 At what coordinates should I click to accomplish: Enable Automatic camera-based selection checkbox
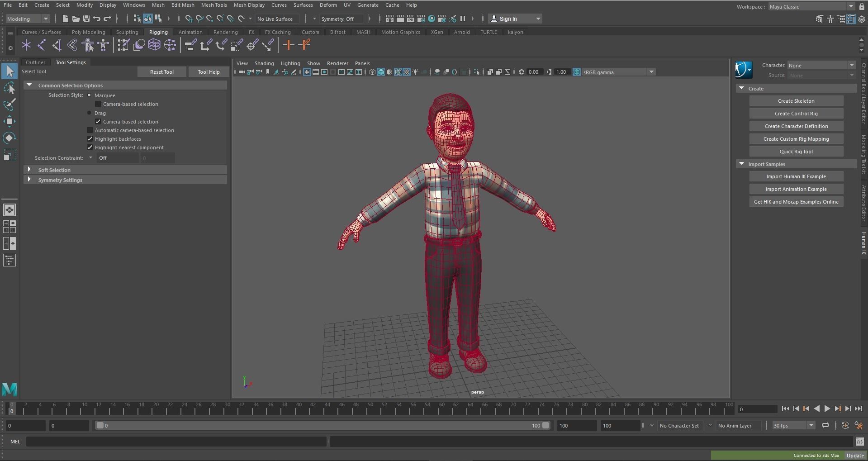[90, 130]
